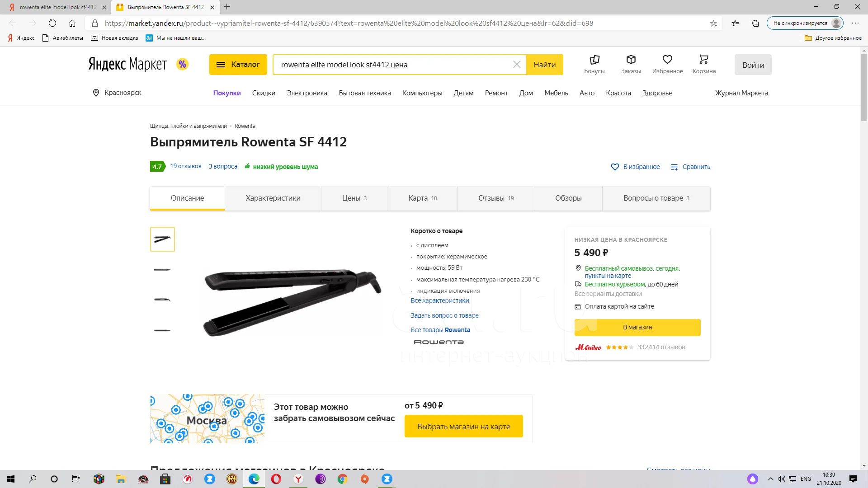Select the first product thumbnail
Screen dimensions: 868x488
pos(162,239)
